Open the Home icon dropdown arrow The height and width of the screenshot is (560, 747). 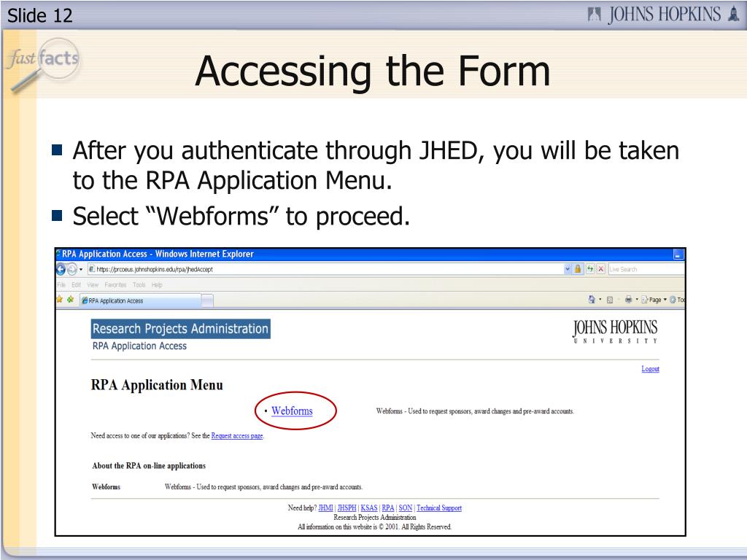600,300
